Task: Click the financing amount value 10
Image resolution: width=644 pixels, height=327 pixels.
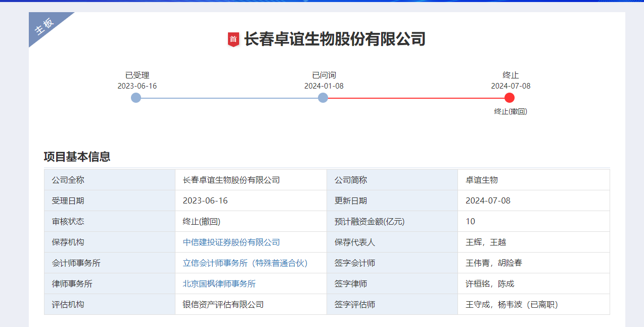Action: pos(534,221)
